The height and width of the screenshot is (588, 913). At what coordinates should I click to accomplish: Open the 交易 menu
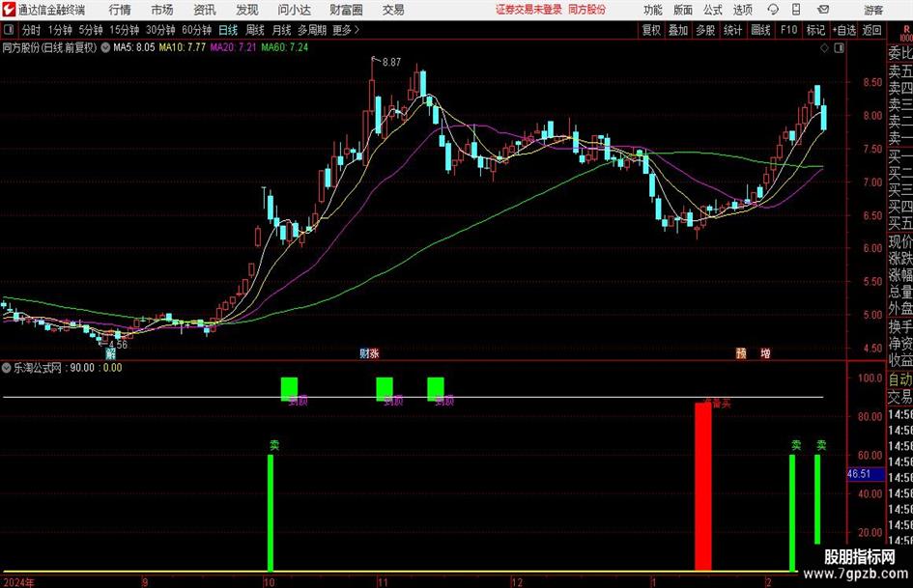tap(393, 10)
